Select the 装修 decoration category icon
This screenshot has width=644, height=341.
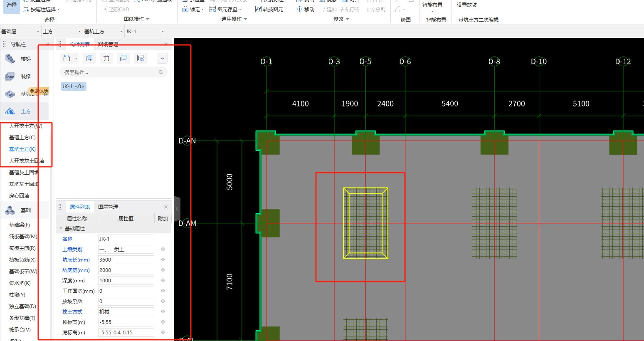point(10,76)
